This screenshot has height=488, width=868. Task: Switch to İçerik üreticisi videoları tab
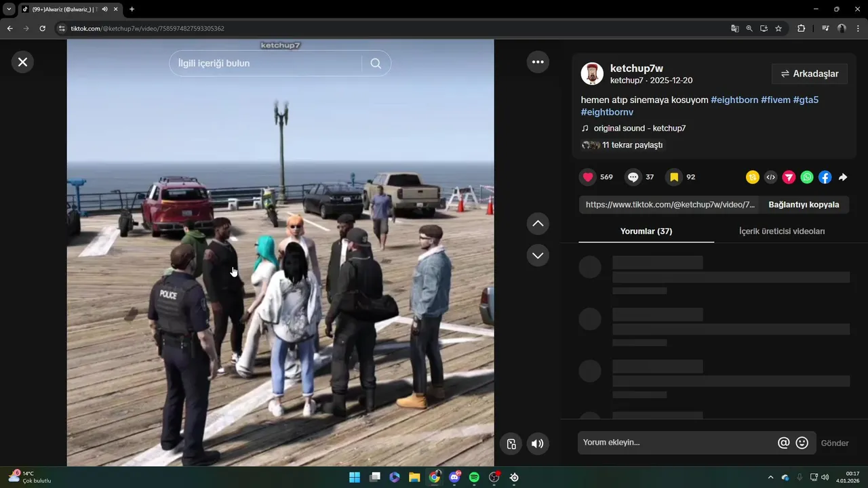[x=782, y=231]
